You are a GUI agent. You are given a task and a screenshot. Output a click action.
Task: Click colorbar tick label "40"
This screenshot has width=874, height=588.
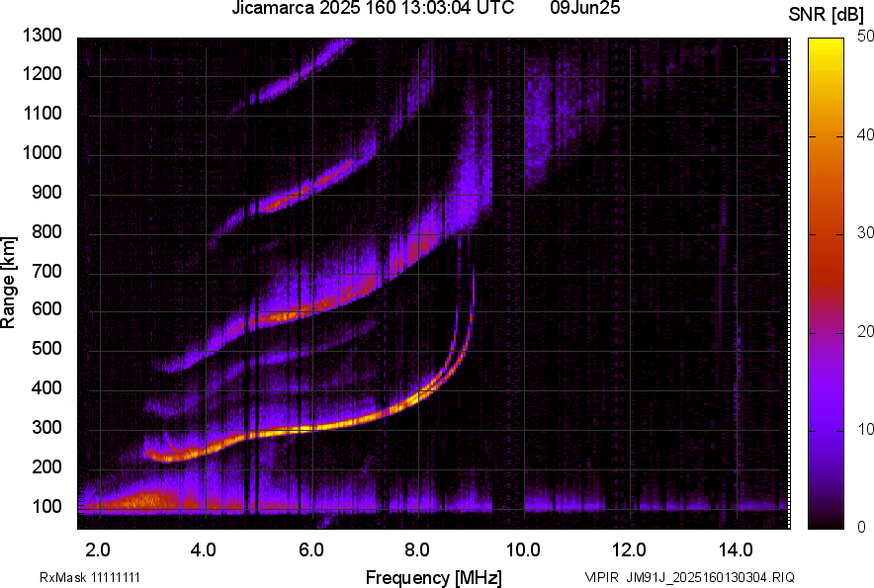click(x=865, y=134)
